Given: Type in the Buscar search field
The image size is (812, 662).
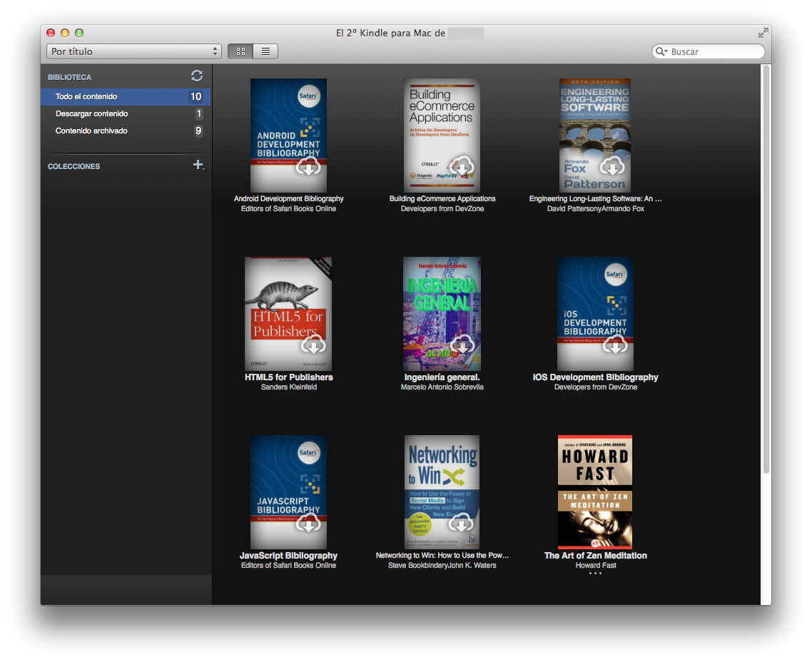Looking at the screenshot, I should 714,52.
